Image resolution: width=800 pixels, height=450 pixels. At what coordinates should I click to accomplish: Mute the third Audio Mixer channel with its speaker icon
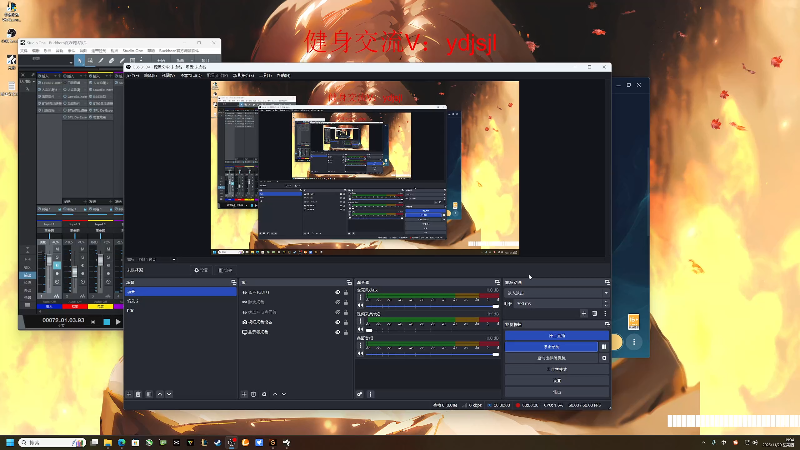click(361, 354)
